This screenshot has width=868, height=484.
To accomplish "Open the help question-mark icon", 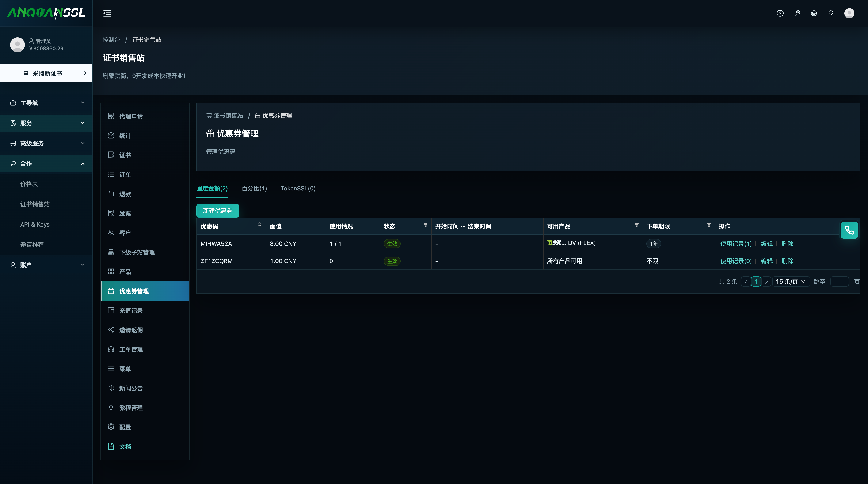I will point(780,13).
